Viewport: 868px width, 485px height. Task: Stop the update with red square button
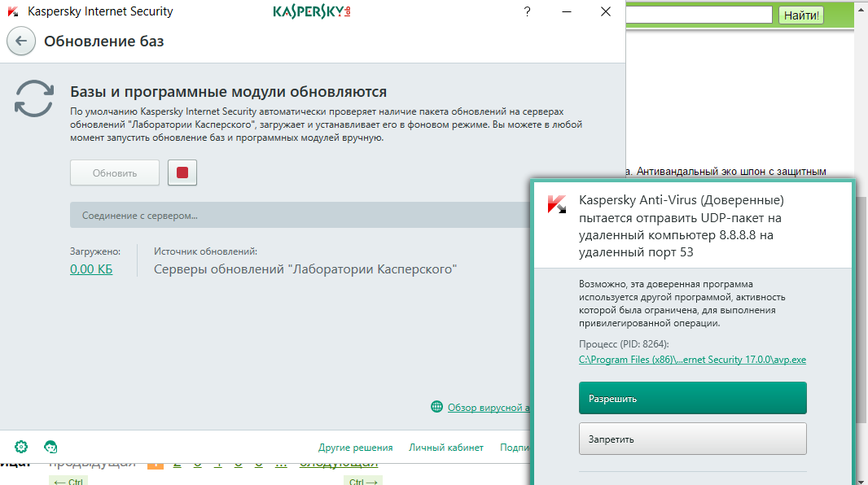click(x=182, y=173)
